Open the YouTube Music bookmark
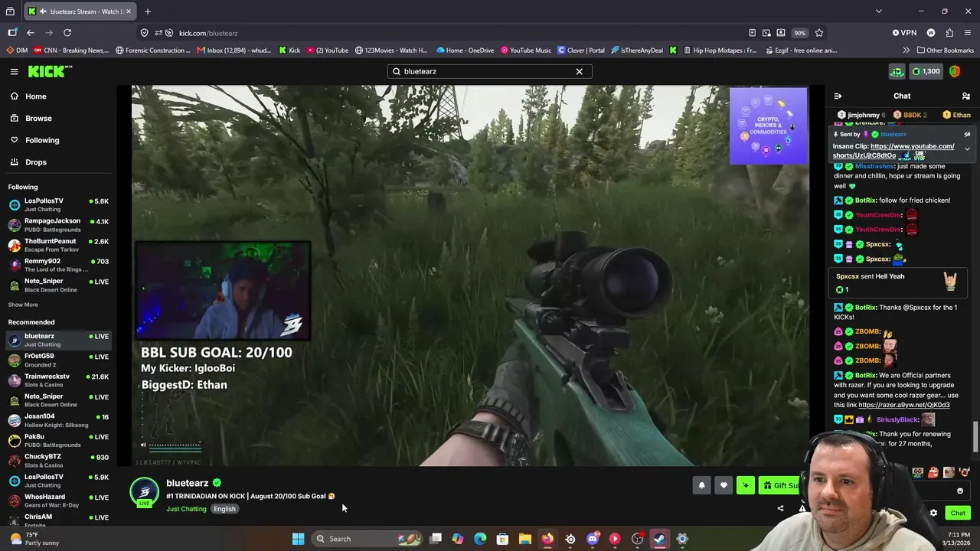The image size is (980, 551). pos(526,51)
